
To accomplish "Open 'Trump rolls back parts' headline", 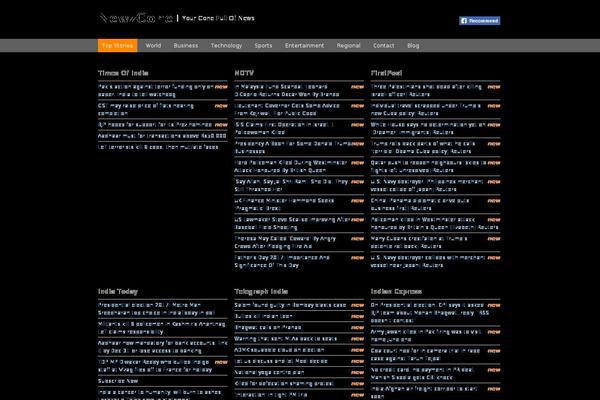I will 423,147.
